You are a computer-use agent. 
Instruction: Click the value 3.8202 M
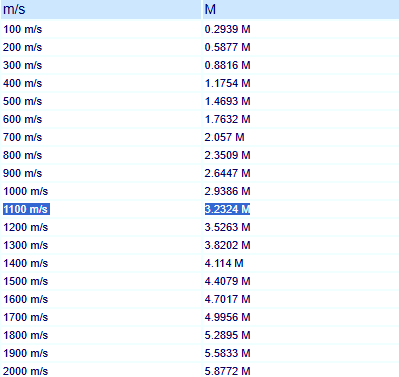click(x=227, y=245)
